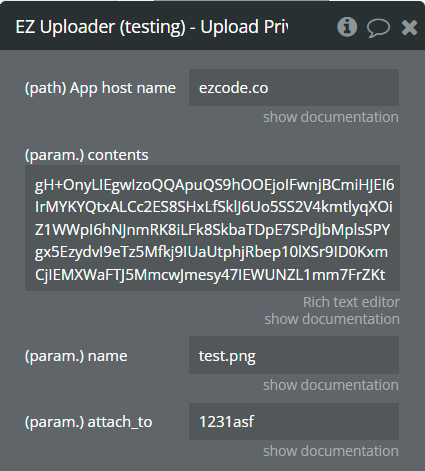
Task: Show documentation for App host name
Action: (331, 117)
